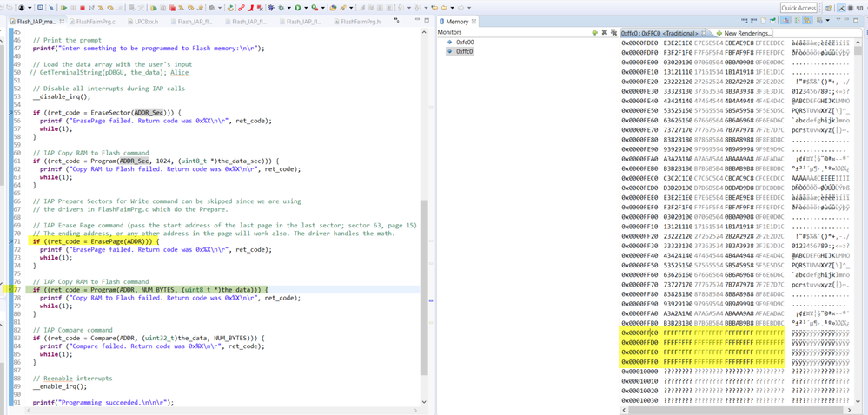Click the Resume all debug sessions icon

click(153, 8)
